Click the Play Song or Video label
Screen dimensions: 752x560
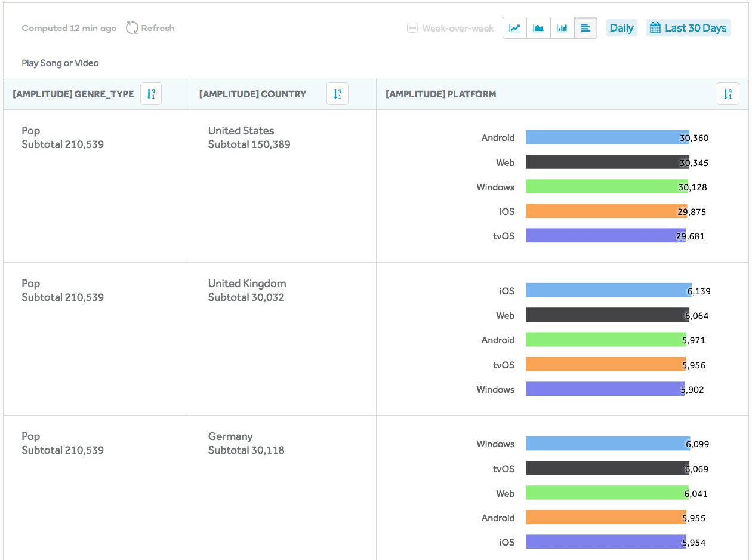[x=60, y=63]
